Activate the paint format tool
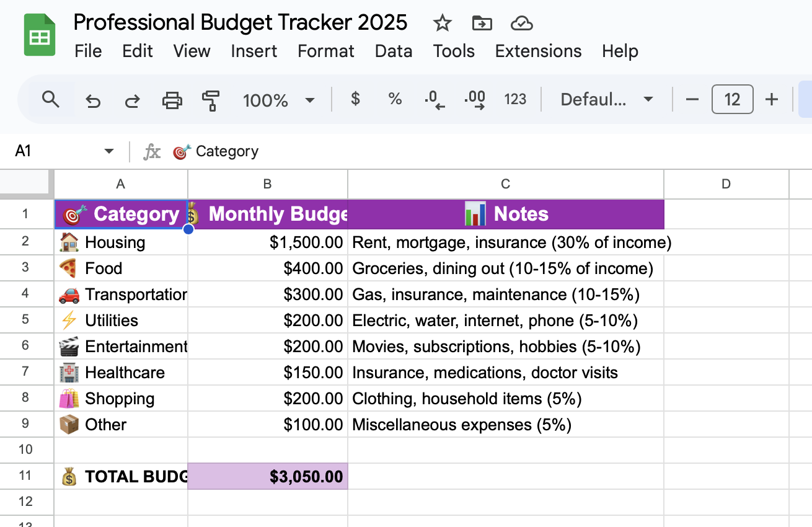The width and height of the screenshot is (812, 527). (211, 99)
